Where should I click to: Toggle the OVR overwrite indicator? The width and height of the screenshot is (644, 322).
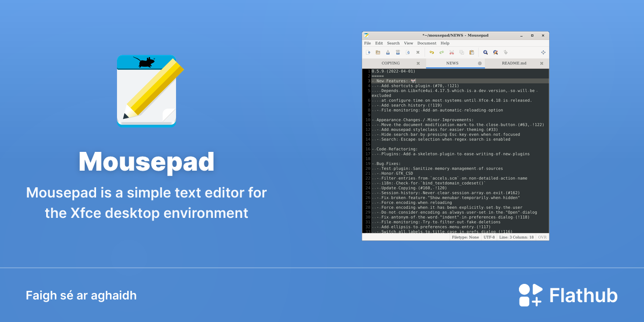543,237
